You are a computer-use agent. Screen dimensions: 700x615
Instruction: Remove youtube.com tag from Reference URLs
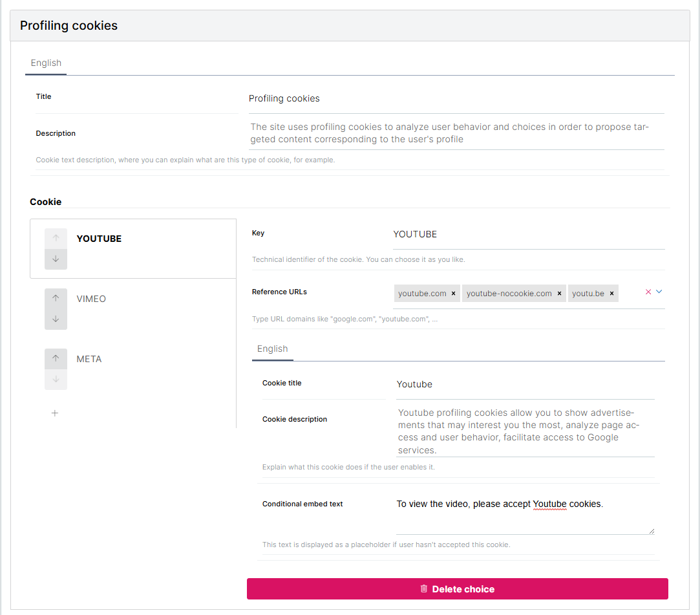(454, 294)
